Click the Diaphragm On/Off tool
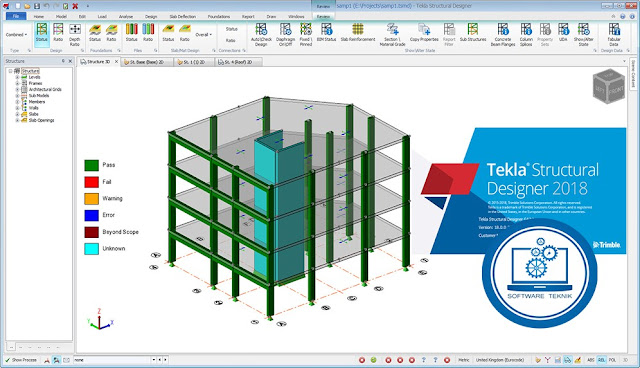 (x=285, y=34)
